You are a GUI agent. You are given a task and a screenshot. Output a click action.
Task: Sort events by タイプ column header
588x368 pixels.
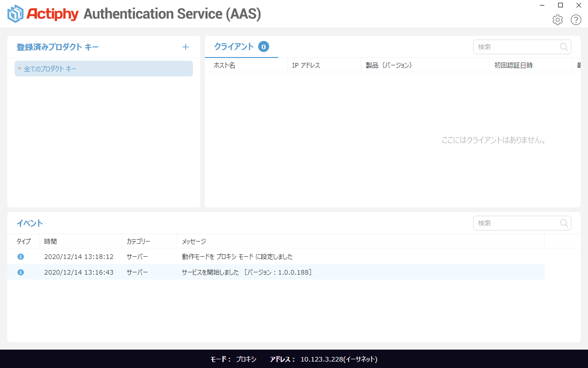24,241
